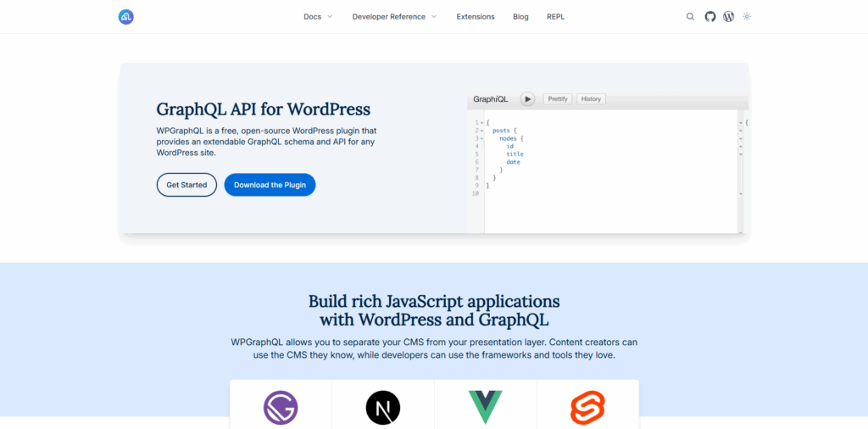Click the WPGraphQL logo in header
Screen dimensions: 868x429
pos(126,17)
